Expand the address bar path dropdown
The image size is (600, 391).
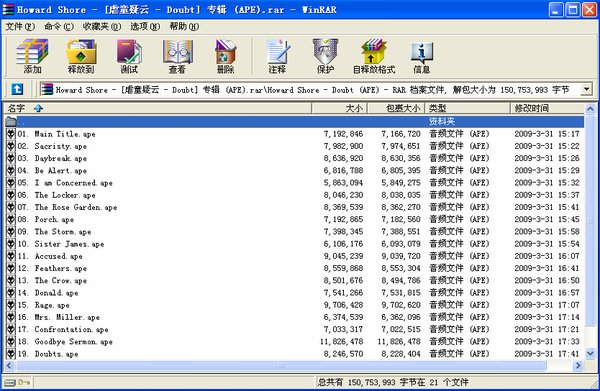point(587,90)
